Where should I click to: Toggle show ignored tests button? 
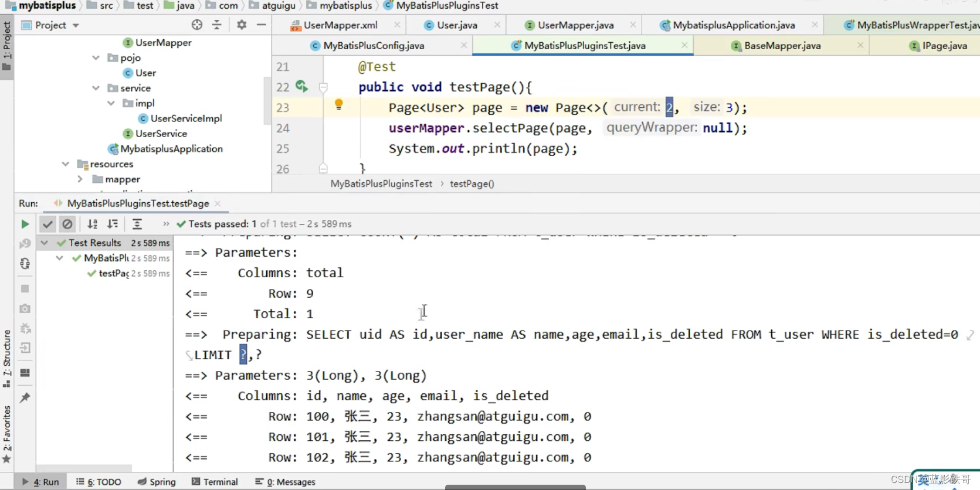pyautogui.click(x=67, y=224)
